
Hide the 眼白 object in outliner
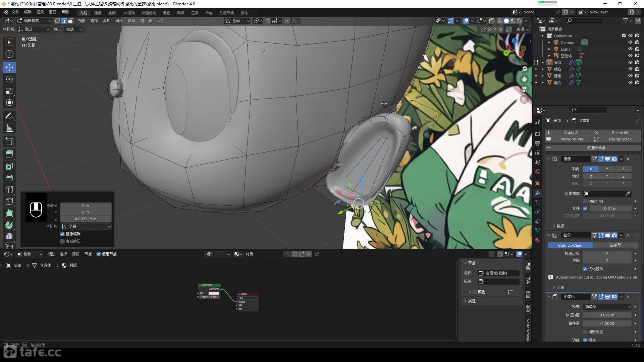(630, 69)
